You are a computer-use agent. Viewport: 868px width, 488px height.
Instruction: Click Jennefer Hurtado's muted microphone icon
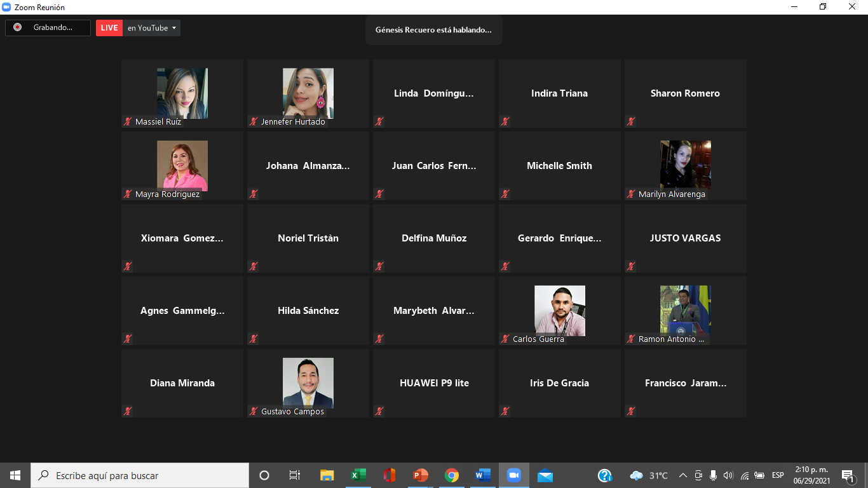point(254,121)
